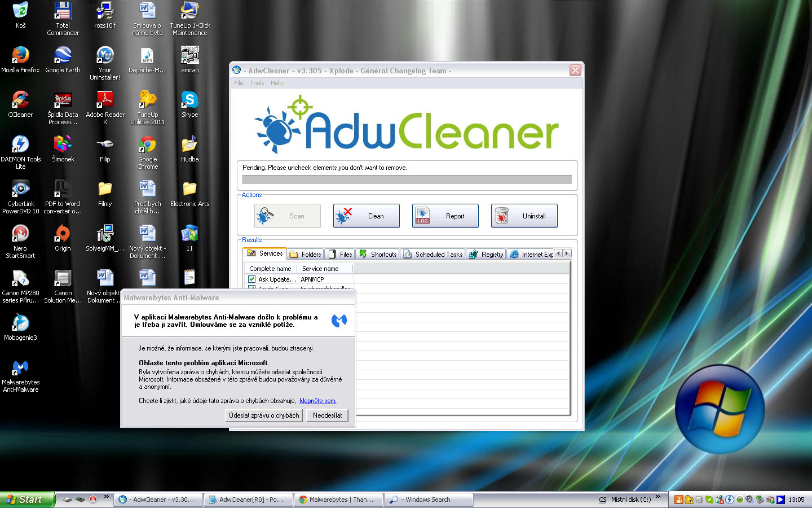Open the Koš recycle bin icon
Screen dimensions: 812x508
(x=20, y=15)
